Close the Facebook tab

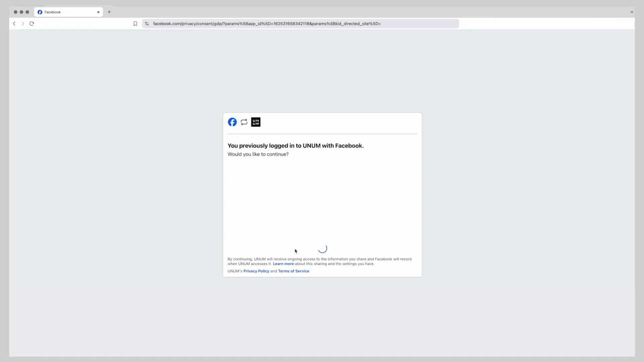point(98,12)
